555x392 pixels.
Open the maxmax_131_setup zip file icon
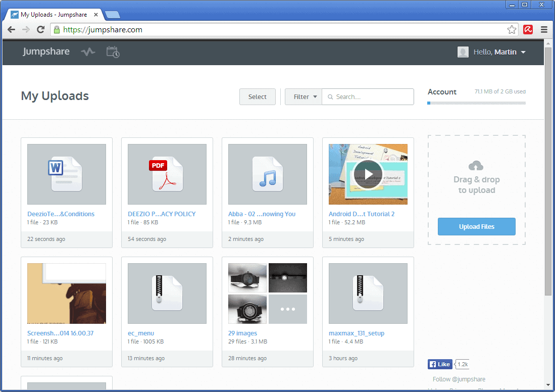click(x=368, y=293)
